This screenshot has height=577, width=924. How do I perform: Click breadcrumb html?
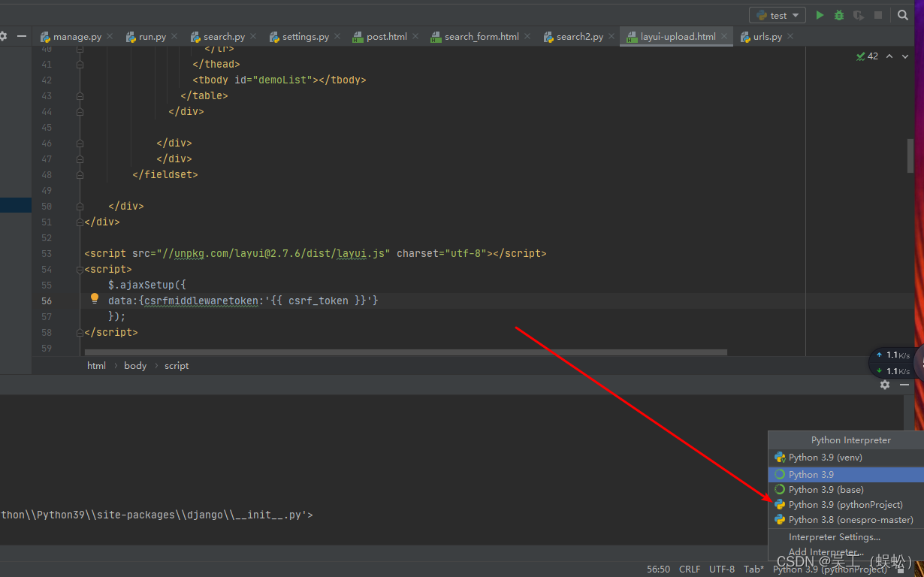coord(96,365)
